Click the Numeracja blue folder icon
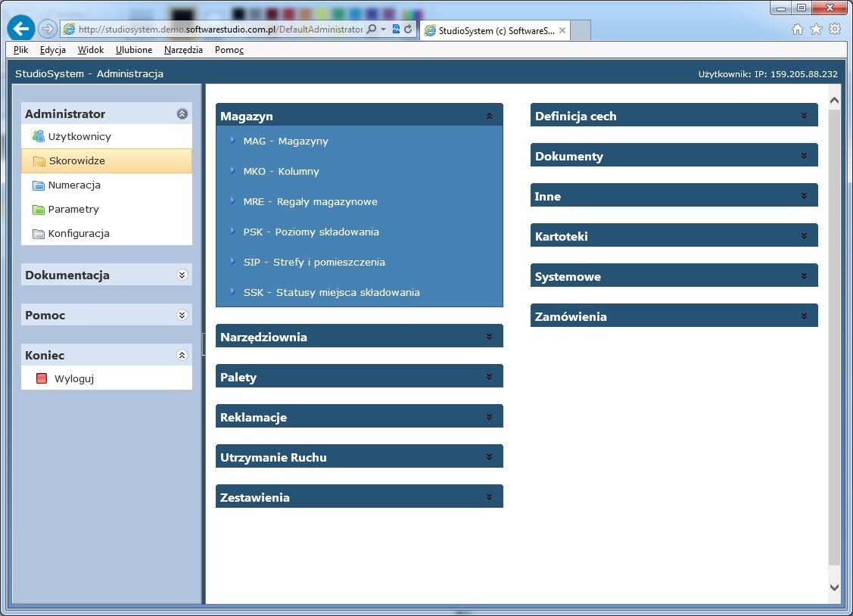The height and width of the screenshot is (616, 853). [39, 185]
